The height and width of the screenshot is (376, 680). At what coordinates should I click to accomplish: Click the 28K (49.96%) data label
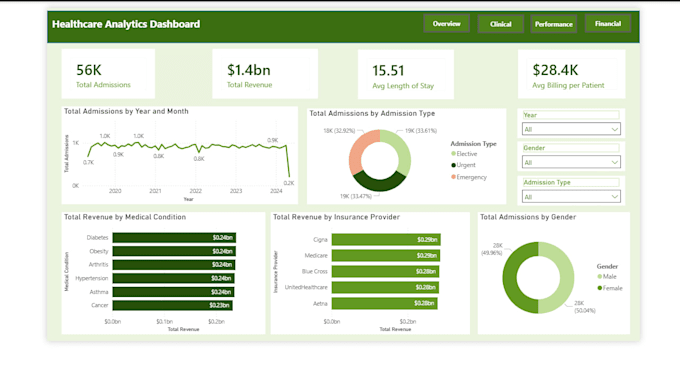(492, 249)
